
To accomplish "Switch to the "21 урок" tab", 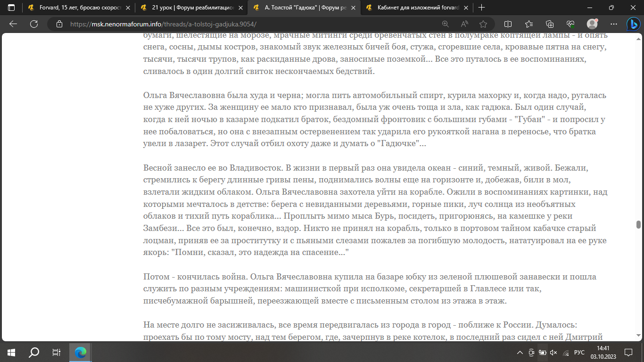I will click(191, 8).
